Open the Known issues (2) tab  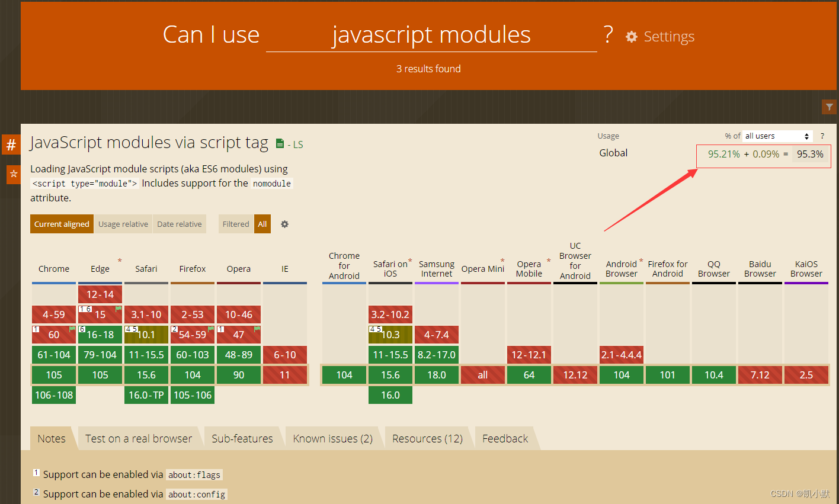[x=333, y=439]
